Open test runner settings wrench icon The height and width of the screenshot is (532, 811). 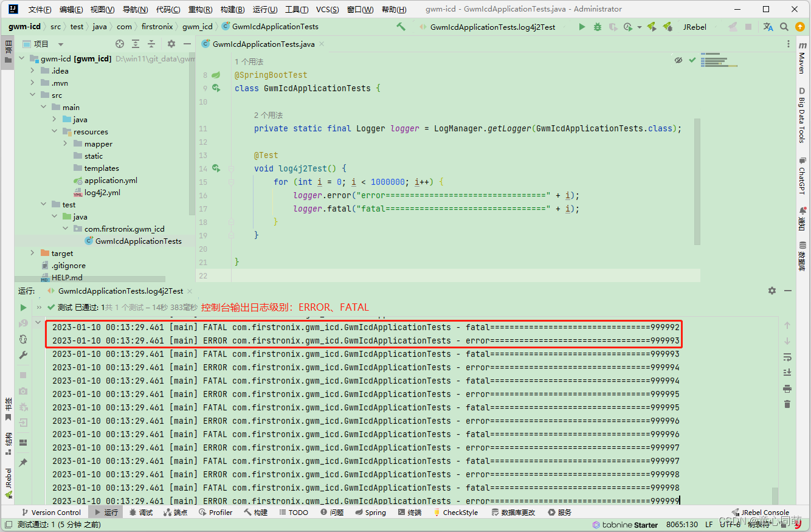[22, 353]
